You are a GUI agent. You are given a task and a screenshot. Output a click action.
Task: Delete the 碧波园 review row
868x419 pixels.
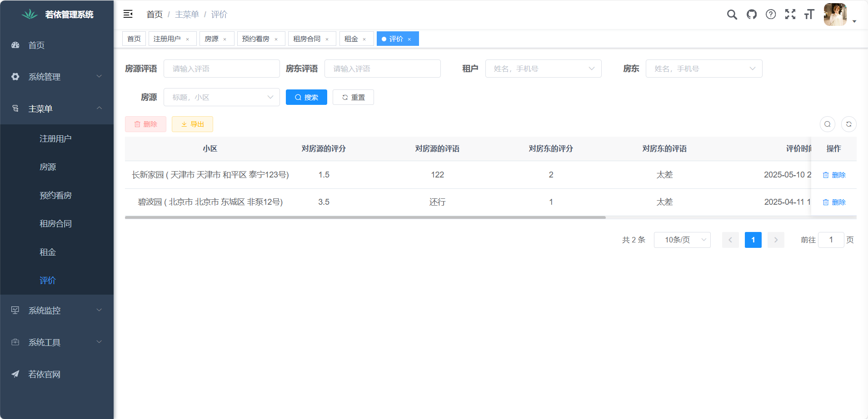click(834, 202)
